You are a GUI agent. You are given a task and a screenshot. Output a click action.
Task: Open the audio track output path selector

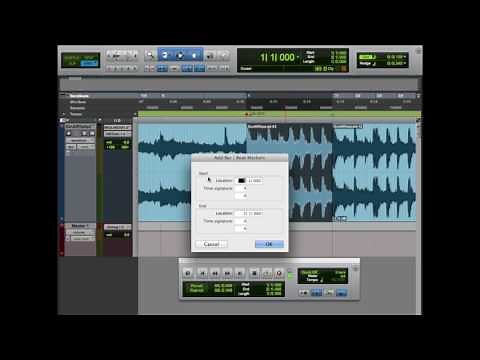click(118, 134)
